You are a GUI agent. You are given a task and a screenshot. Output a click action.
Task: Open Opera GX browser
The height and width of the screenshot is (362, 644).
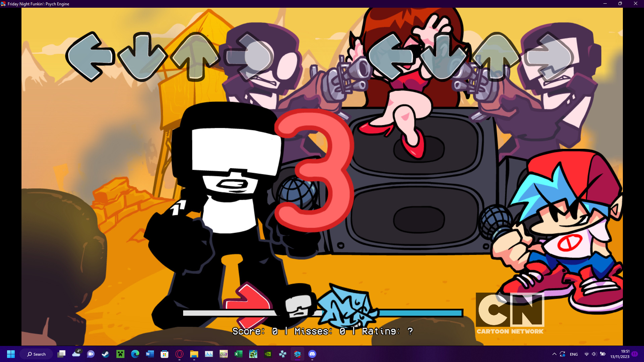click(x=178, y=354)
